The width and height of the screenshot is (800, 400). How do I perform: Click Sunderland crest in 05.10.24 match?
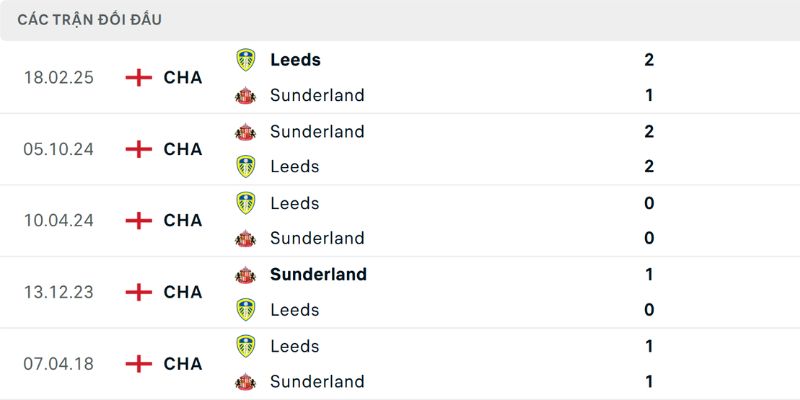click(x=245, y=132)
